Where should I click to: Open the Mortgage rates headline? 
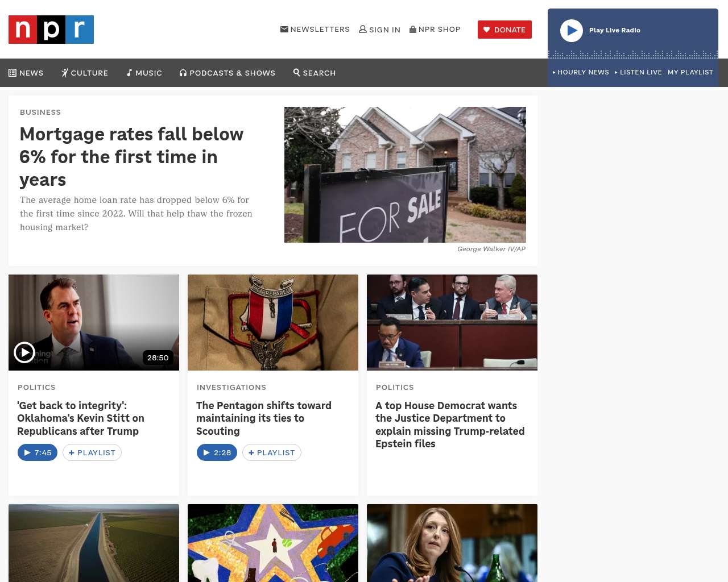[131, 156]
